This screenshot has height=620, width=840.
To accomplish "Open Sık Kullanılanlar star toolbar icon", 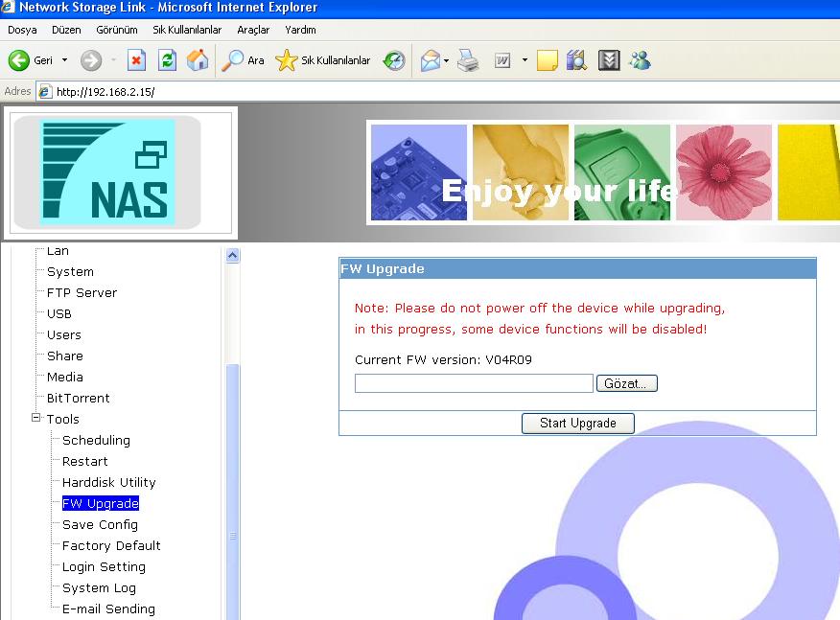I will (x=286, y=60).
